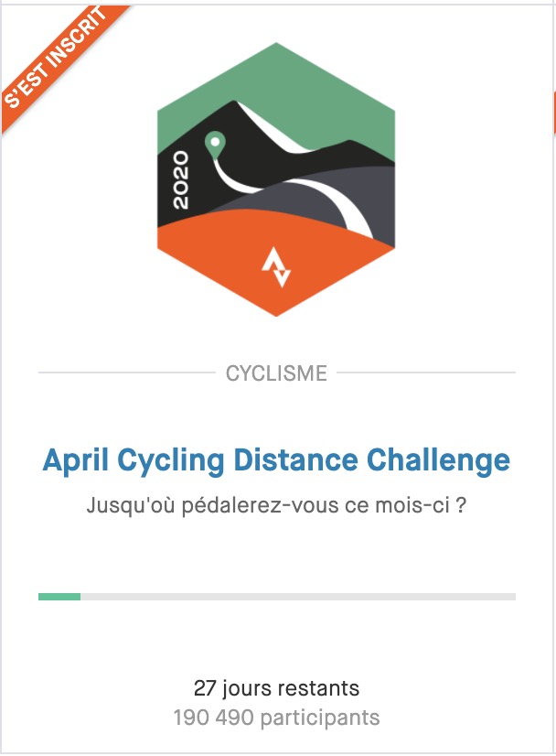Click the divider line right of CYCLISME
The image size is (556, 756).
click(x=425, y=373)
